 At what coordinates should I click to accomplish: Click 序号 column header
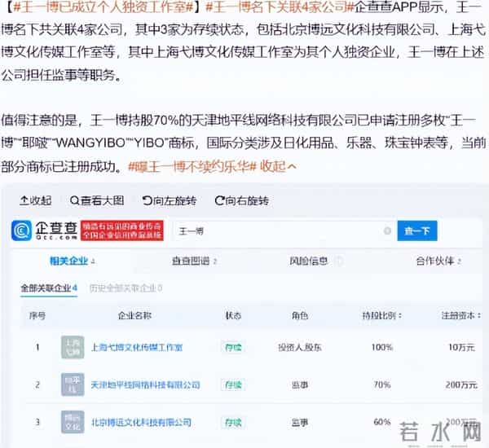[37, 316]
